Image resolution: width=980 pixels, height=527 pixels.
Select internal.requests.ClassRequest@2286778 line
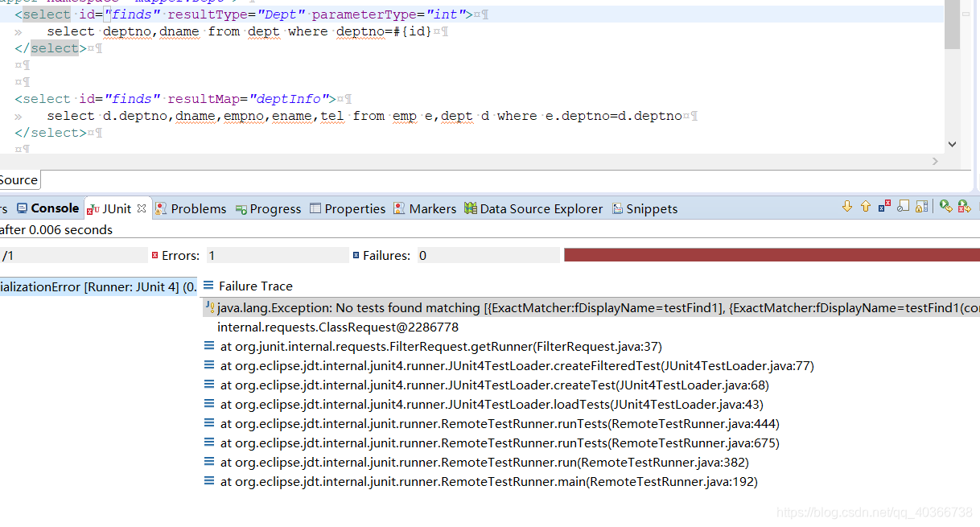[x=338, y=327]
